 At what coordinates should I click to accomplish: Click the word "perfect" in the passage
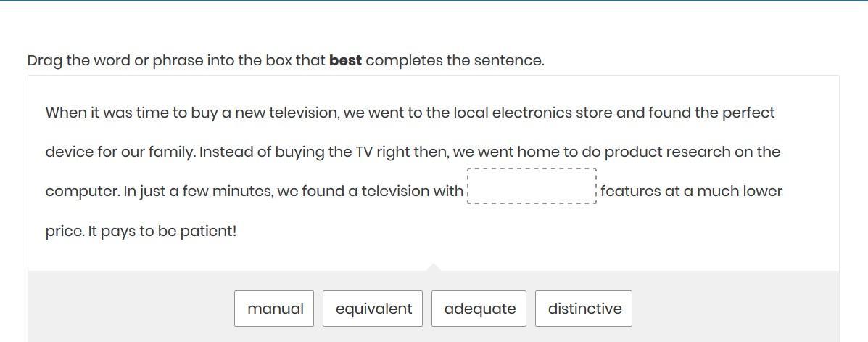point(748,113)
